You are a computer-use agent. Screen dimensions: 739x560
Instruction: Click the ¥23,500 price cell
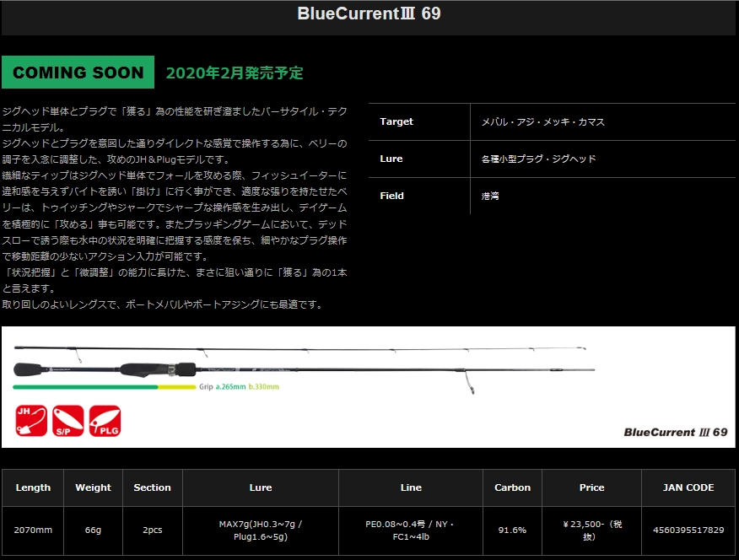tap(592, 530)
